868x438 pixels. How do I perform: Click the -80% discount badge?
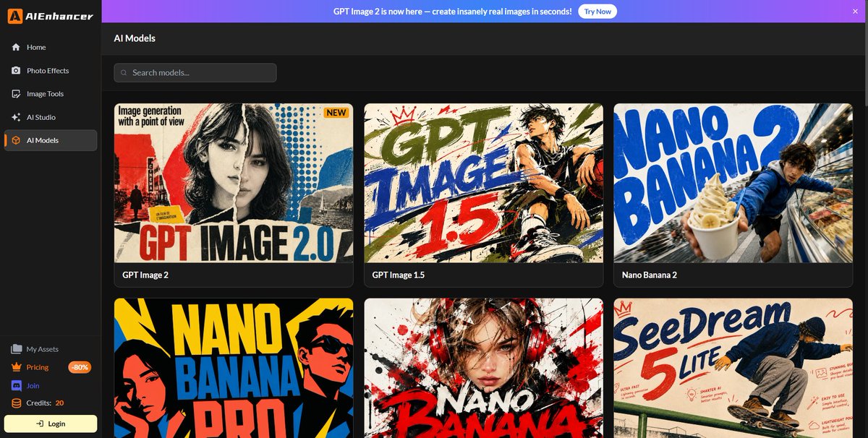click(x=80, y=367)
